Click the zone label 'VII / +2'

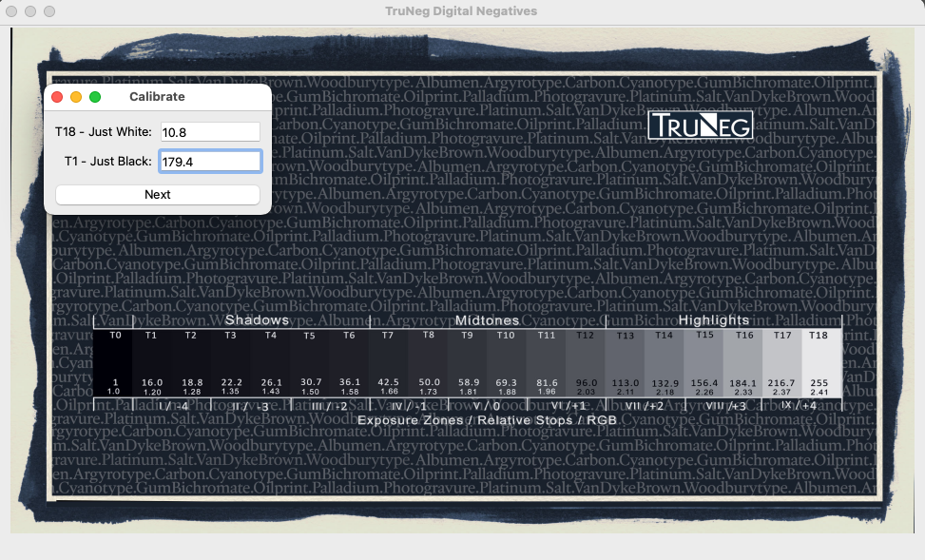(645, 406)
